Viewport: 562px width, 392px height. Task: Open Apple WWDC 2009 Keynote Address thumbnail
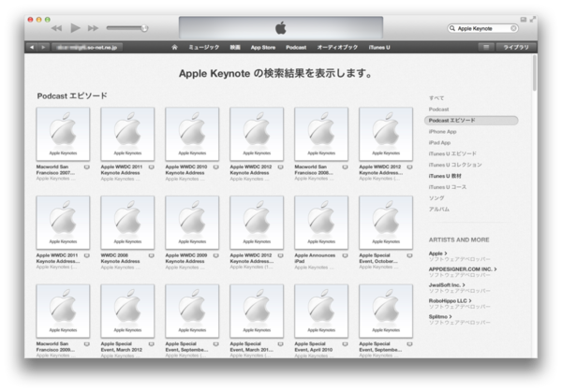192,223
